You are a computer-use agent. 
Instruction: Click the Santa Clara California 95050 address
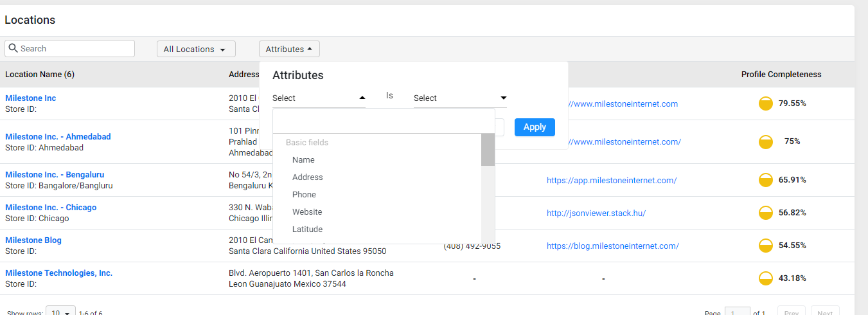308,251
